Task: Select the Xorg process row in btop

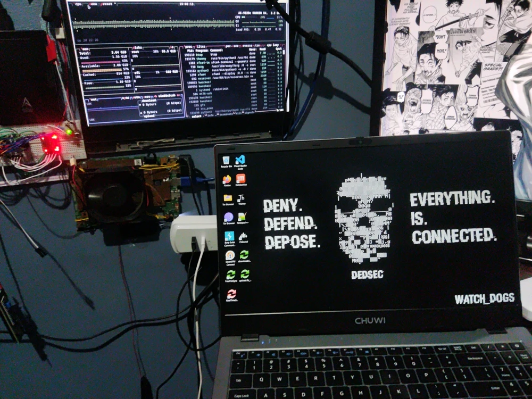Action: pyautogui.click(x=234, y=66)
